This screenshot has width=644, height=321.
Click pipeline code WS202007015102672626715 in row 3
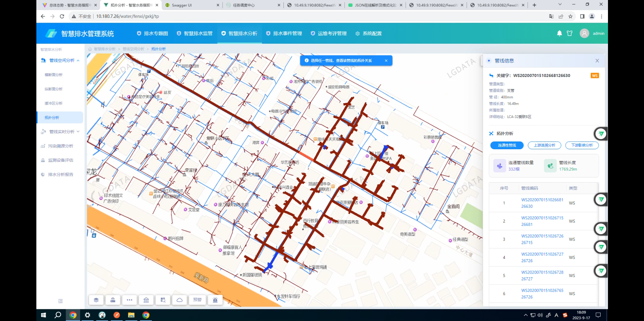tap(542, 239)
